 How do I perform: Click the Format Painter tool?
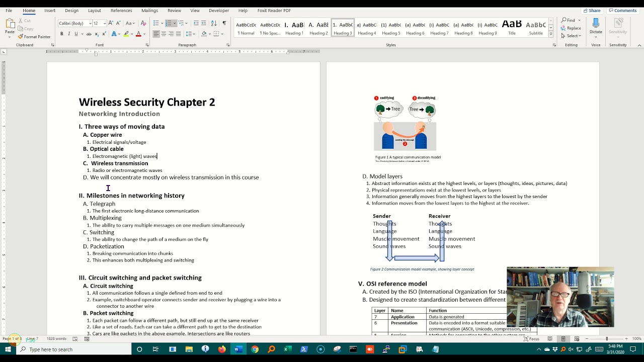tap(34, 37)
